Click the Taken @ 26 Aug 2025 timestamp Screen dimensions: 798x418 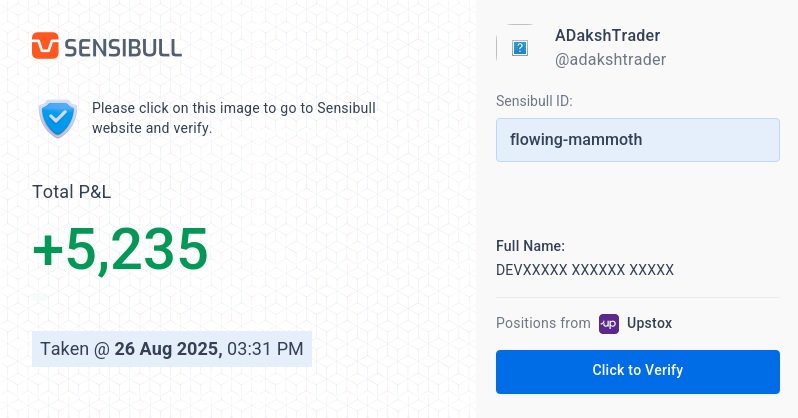[172, 349]
